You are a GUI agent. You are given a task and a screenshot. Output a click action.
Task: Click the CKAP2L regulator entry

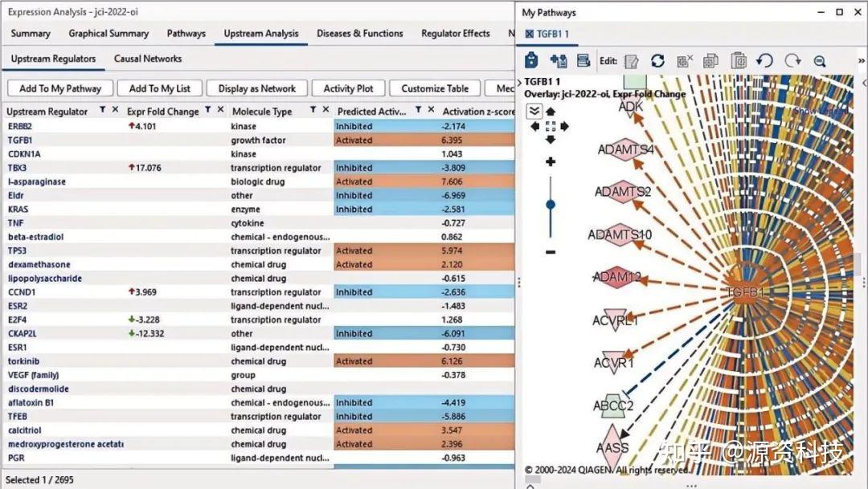23,333
